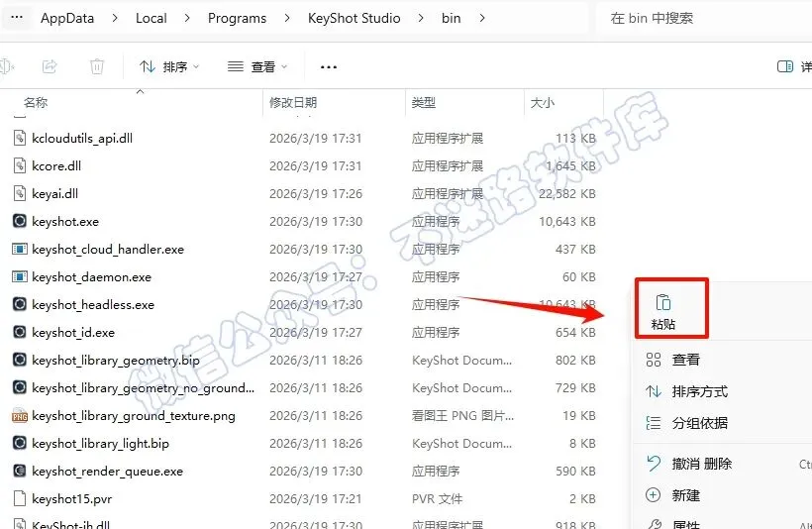Select file keyshot_library_ground_texture.png
This screenshot has width=812, height=529.
pos(134,415)
